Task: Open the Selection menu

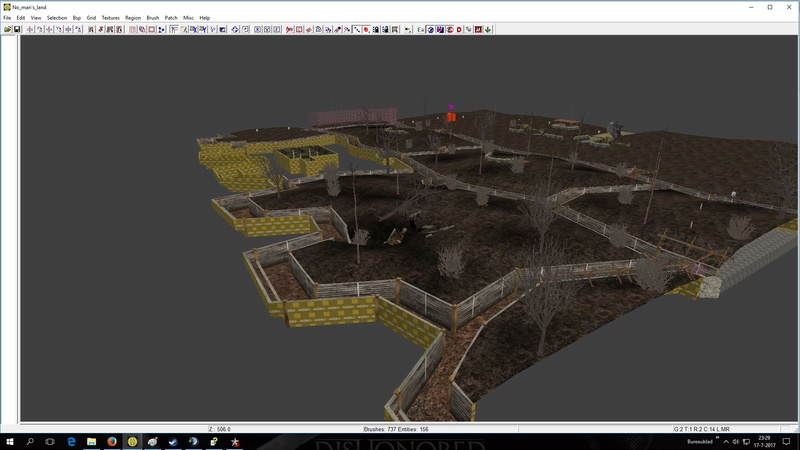Action: point(57,18)
